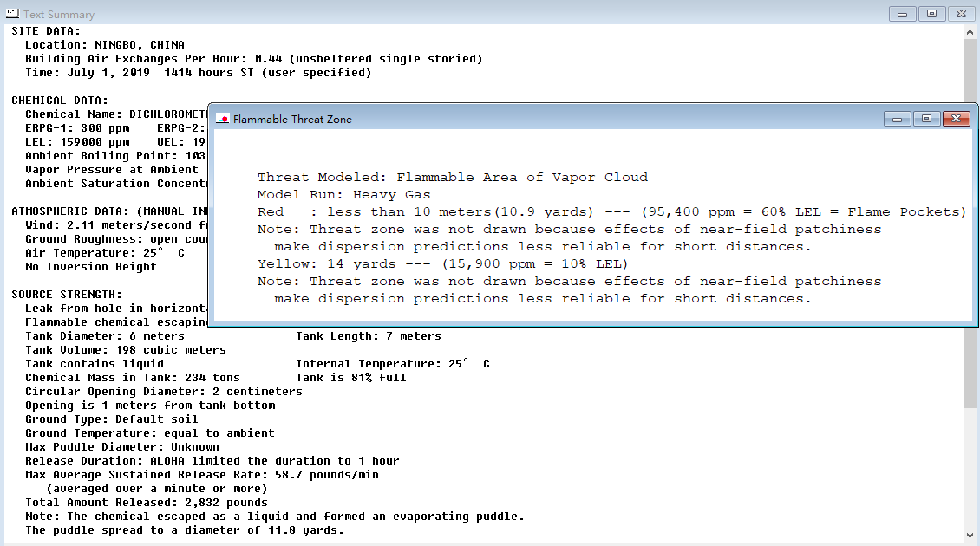Click the 'CHEMICAL DATA:' heading
Screen dimensions: 980x546
click(x=59, y=101)
